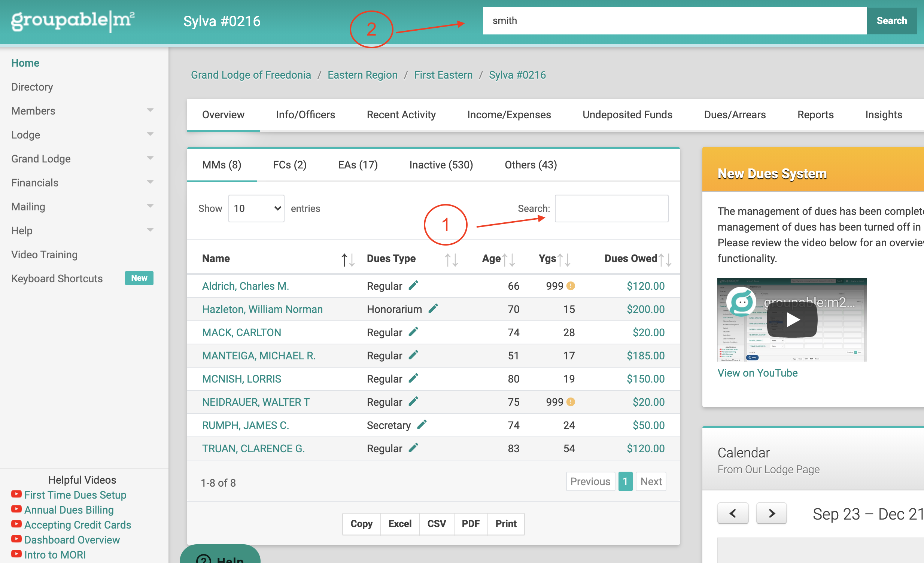Screen dimensions: 924x563
Task: Click YouTube icon for First Time Dues Setup
Action: coord(16,494)
